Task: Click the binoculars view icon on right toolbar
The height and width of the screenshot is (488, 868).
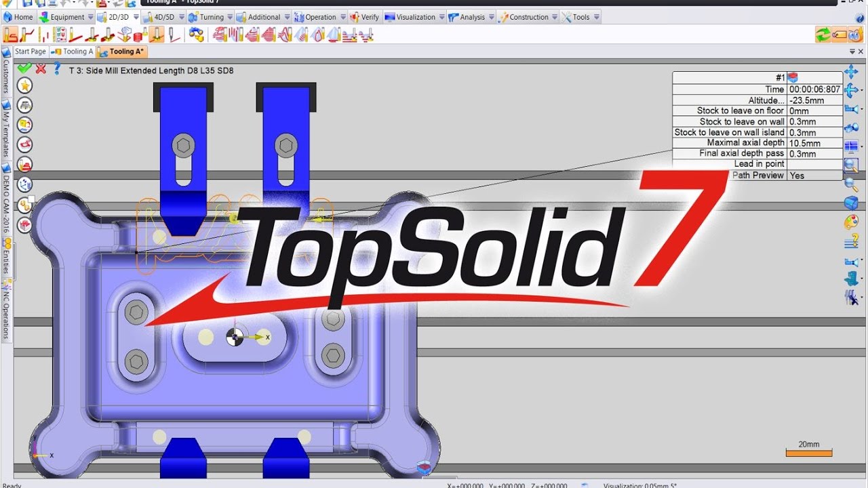Action: coord(851,127)
